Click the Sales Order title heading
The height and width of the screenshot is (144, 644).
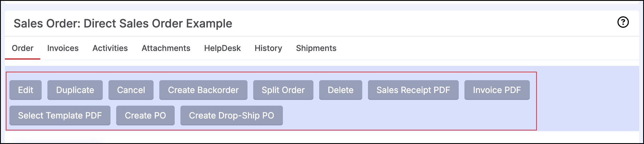point(123,23)
